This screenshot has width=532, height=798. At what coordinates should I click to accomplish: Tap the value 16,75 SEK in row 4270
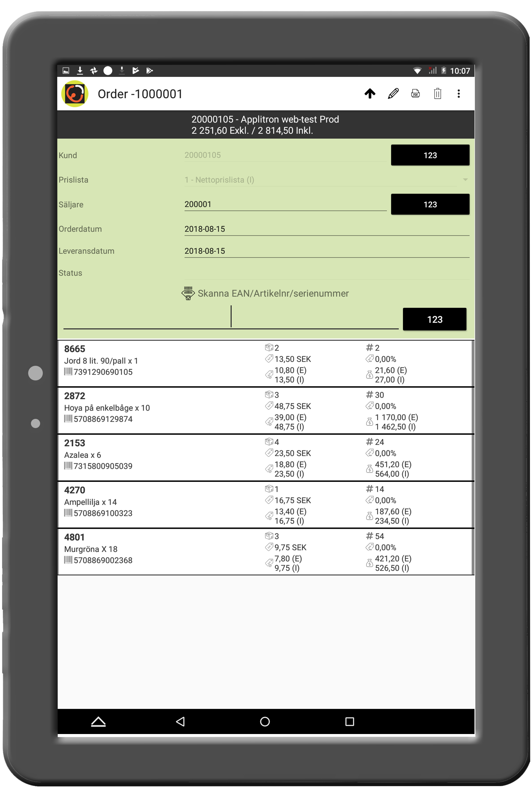coord(292,500)
